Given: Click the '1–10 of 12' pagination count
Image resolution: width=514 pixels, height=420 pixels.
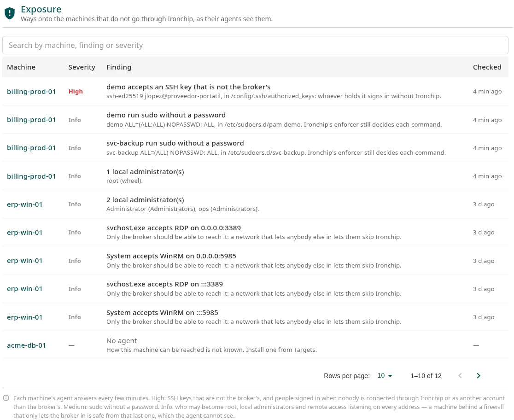Looking at the screenshot, I should click(x=426, y=376).
